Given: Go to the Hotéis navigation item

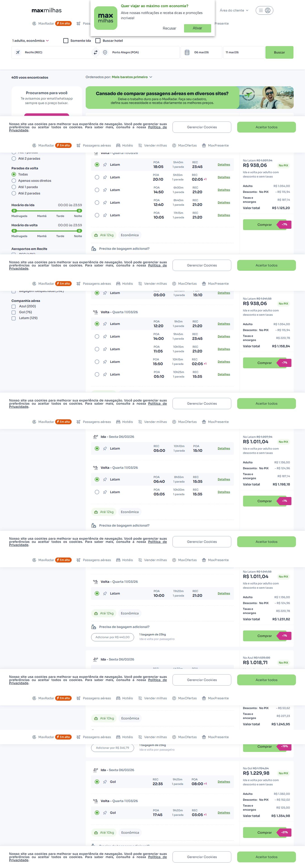Looking at the screenshot, I should click(125, 146).
